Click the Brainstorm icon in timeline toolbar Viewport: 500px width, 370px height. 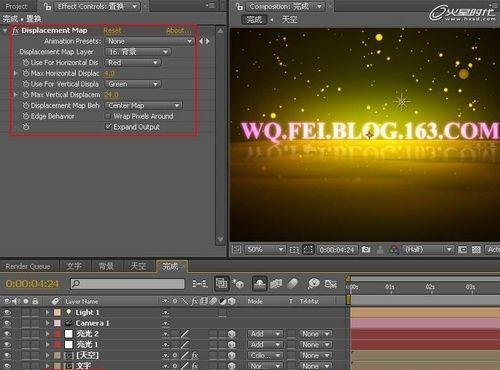click(x=314, y=284)
